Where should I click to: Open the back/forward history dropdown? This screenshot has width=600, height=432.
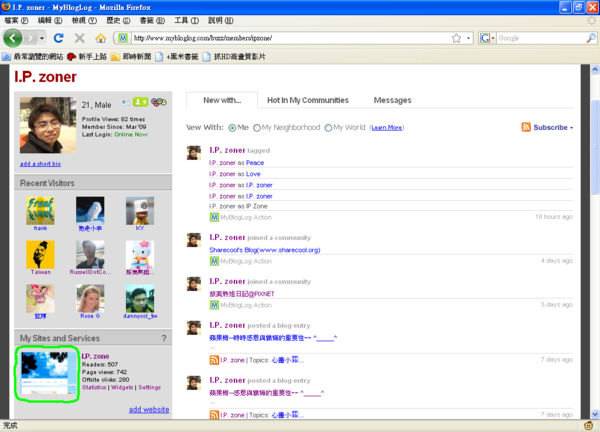pyautogui.click(x=42, y=38)
